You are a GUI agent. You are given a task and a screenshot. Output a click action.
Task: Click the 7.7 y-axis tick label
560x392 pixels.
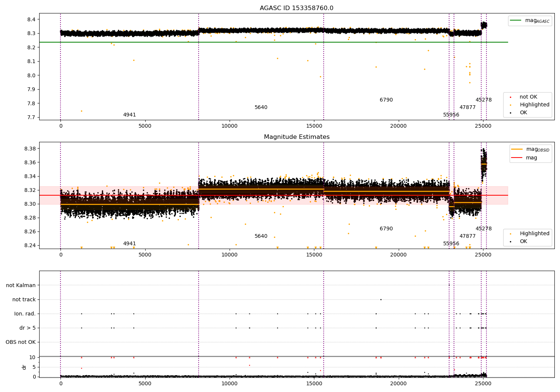(31, 118)
